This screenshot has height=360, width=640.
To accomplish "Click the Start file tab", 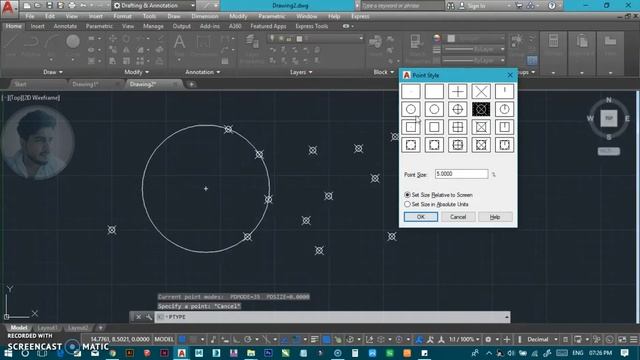I will (x=20, y=84).
